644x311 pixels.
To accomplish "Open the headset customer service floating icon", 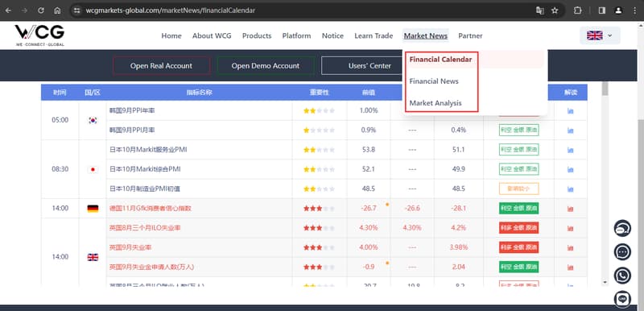I will (622, 229).
